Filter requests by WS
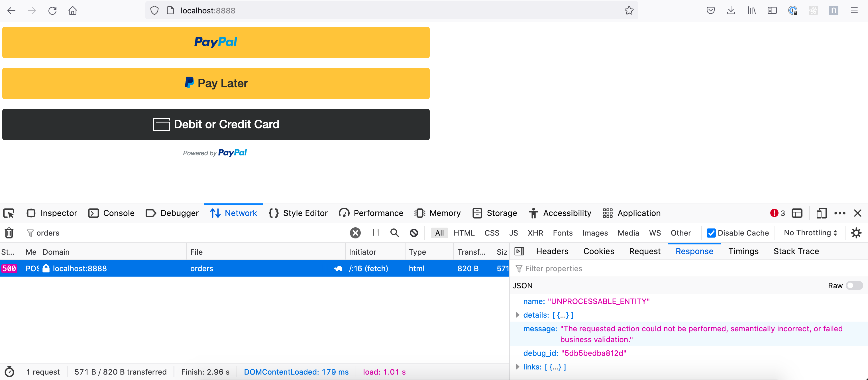Image resolution: width=868 pixels, height=380 pixels. point(655,233)
